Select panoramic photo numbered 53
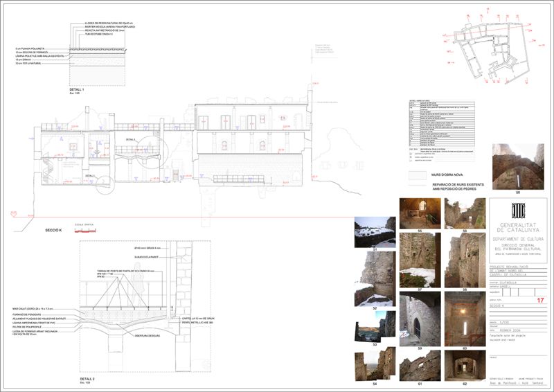The image size is (554, 392). [x=375, y=325]
